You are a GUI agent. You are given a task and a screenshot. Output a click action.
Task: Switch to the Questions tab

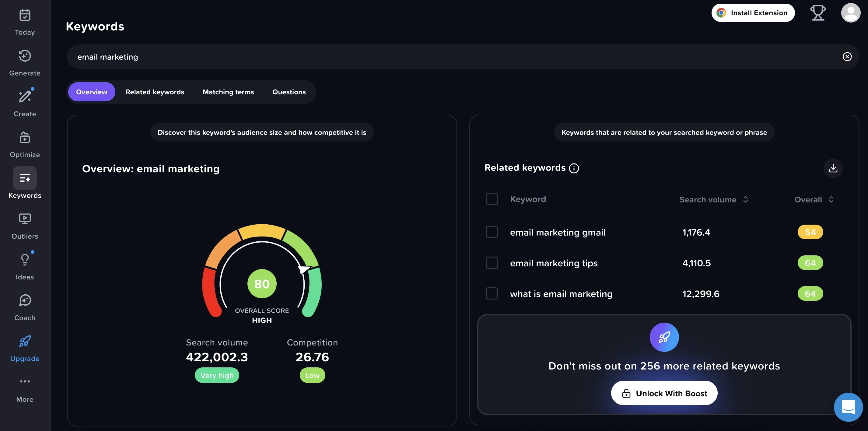(289, 92)
